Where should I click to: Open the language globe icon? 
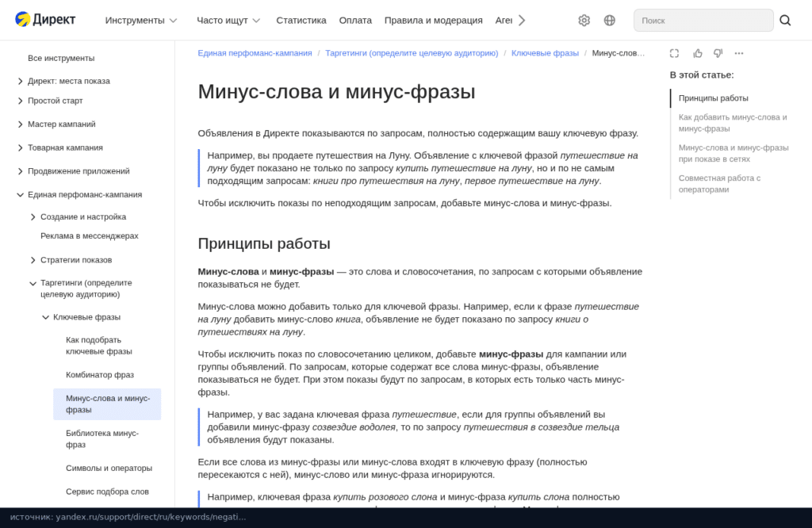click(610, 20)
